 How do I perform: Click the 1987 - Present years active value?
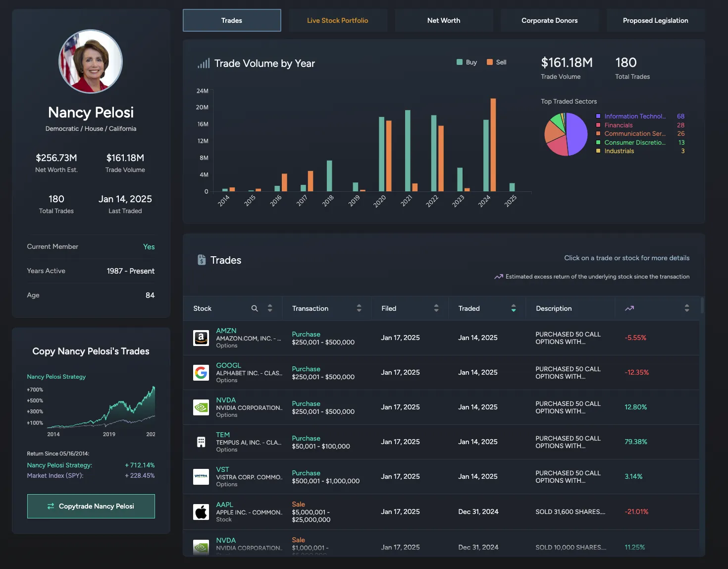coord(131,271)
